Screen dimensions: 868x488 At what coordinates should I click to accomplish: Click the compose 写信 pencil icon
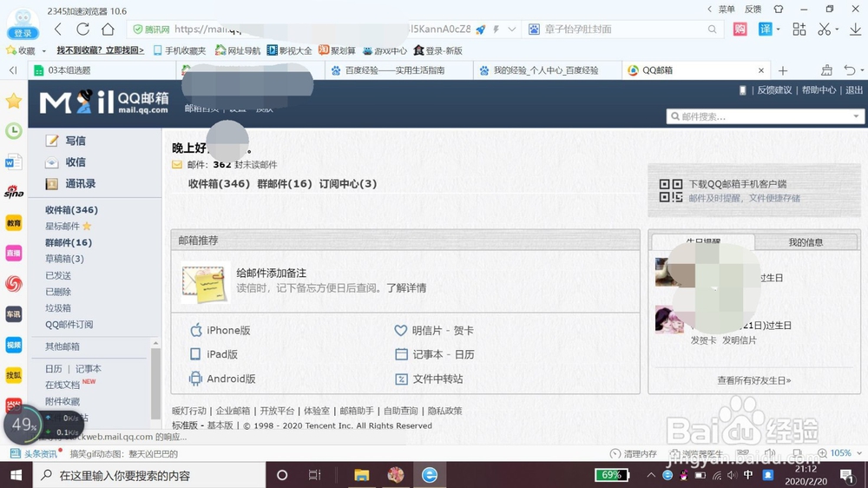(51, 141)
